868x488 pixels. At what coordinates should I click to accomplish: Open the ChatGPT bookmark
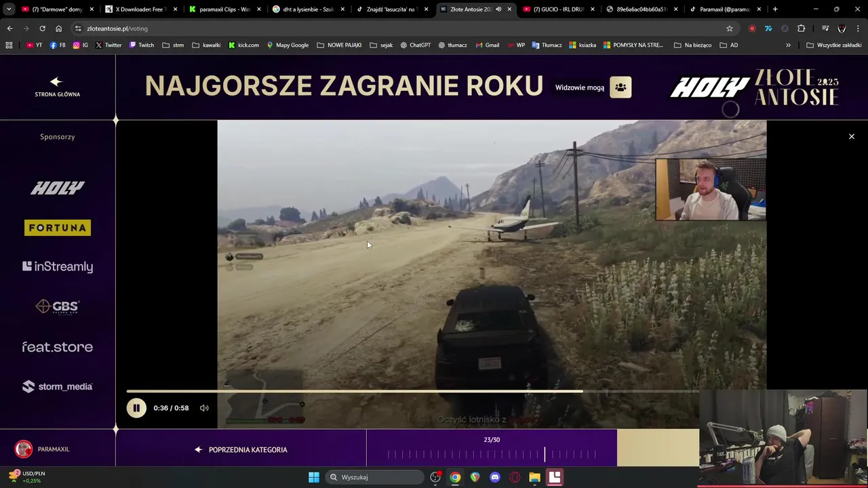(x=415, y=45)
